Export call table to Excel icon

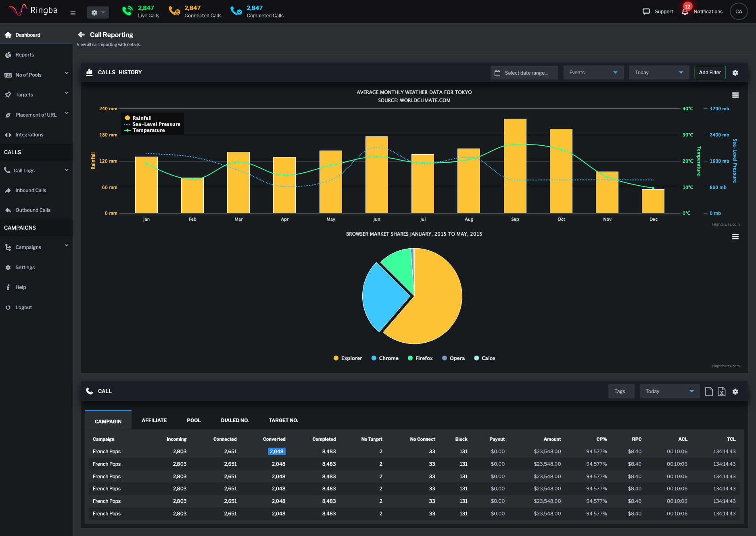pyautogui.click(x=721, y=392)
